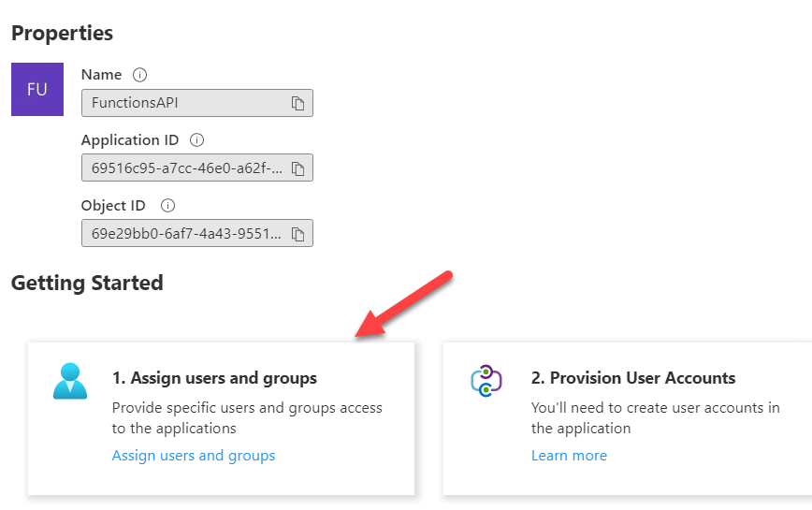Viewport: 812px width, 510px height.
Task: Click the Properties heading
Action: click(x=62, y=33)
